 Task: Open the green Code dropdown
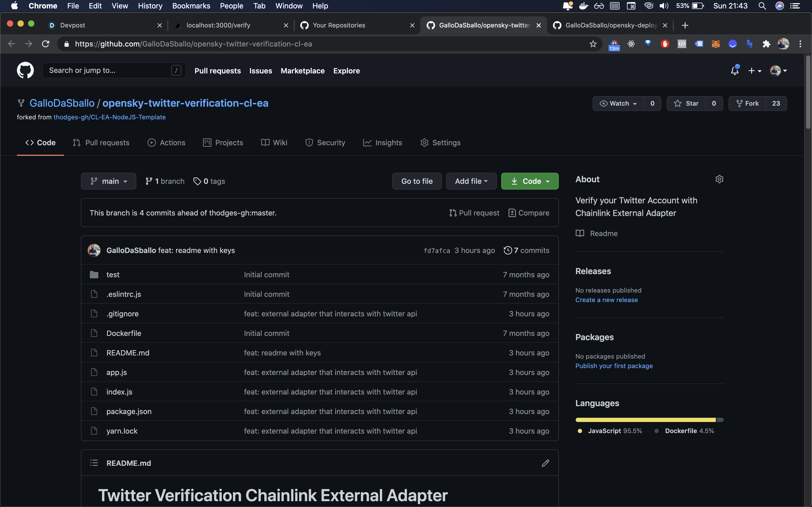tap(529, 181)
